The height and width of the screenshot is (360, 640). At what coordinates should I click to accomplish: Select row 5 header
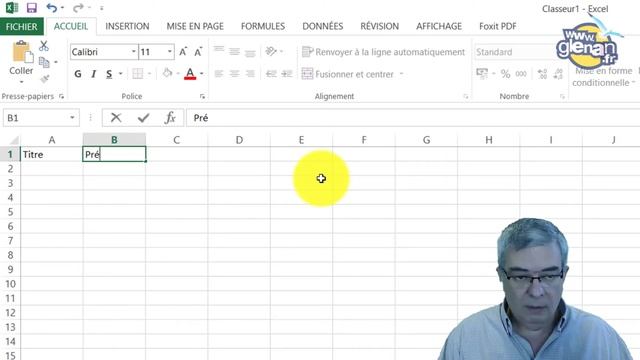click(10, 212)
